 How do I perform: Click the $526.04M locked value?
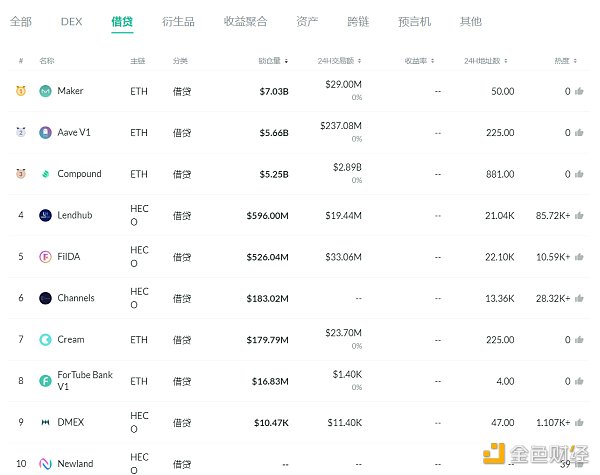point(267,257)
